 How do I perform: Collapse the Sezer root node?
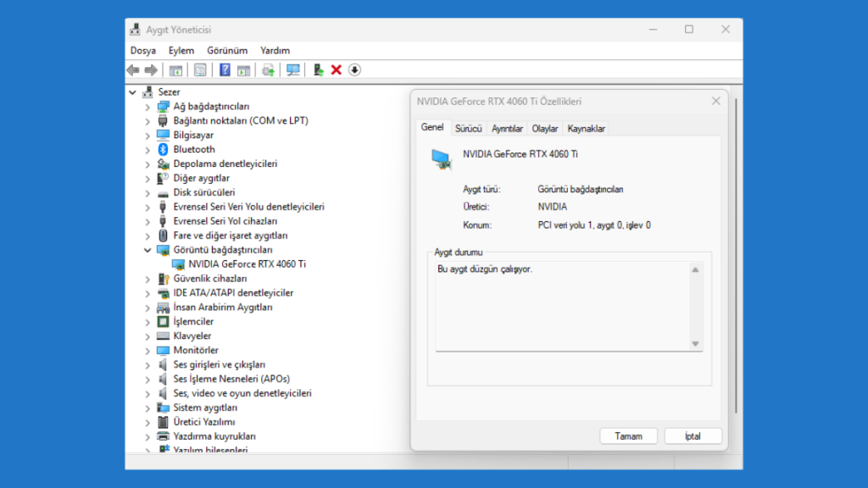pos(133,92)
